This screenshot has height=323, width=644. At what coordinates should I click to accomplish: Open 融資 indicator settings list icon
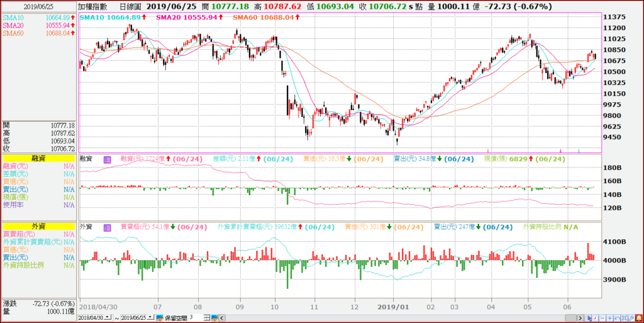tap(107, 160)
